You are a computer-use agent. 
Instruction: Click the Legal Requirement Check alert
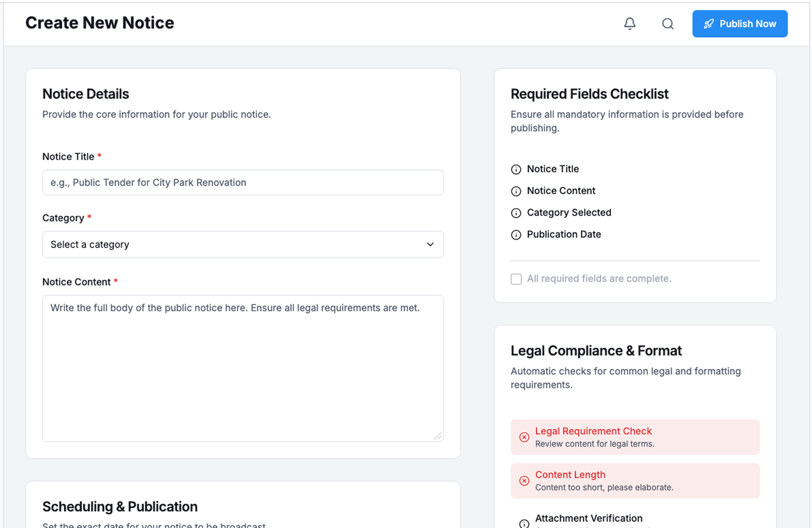(634, 437)
